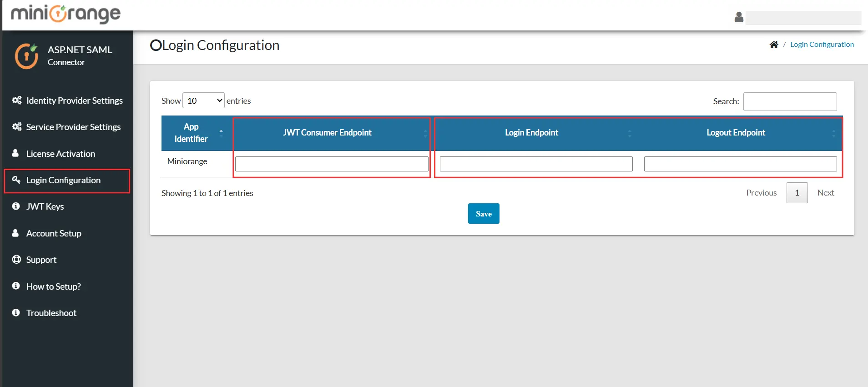This screenshot has width=868, height=387.
Task: Focus the Logout Endpoint input field
Action: coord(741,164)
